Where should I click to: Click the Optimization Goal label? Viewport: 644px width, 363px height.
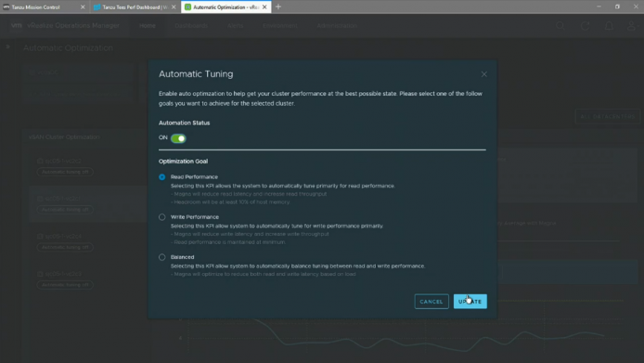point(183,162)
